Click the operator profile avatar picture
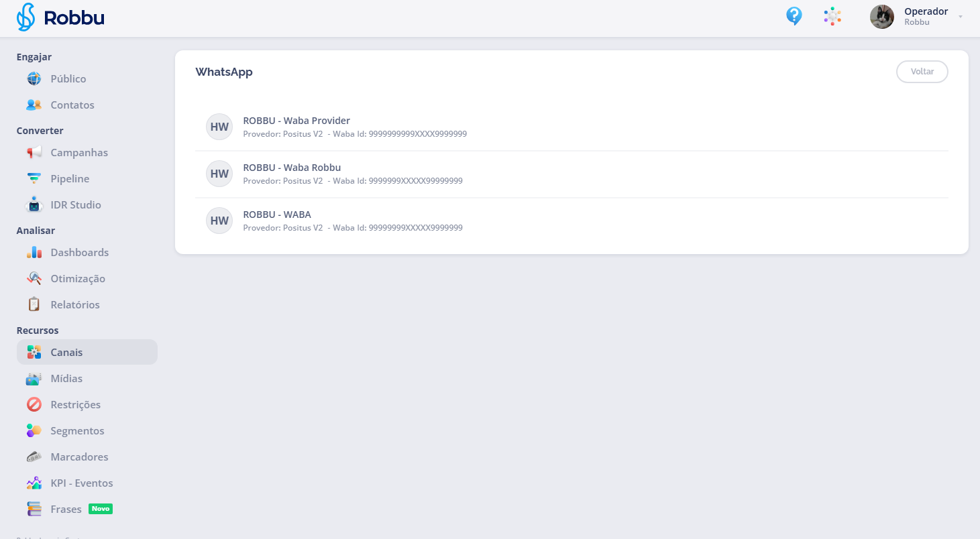Screen dimensions: 980x539 [x=881, y=17]
